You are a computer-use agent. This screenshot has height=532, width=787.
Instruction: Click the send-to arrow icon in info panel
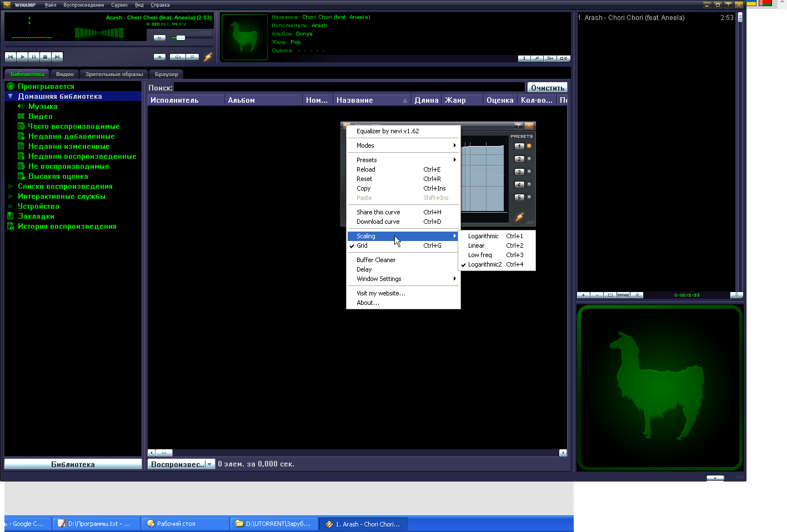(550, 58)
